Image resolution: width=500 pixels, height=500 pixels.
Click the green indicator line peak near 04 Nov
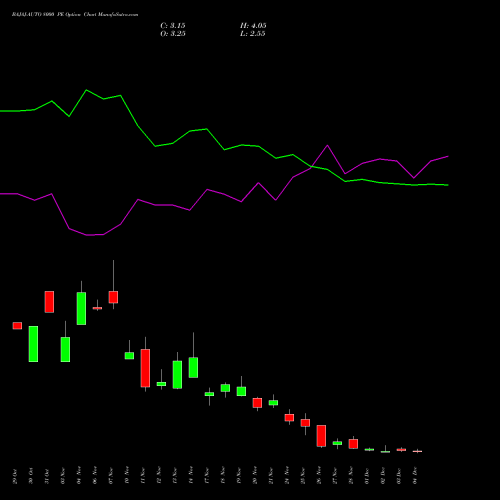[x=87, y=90]
